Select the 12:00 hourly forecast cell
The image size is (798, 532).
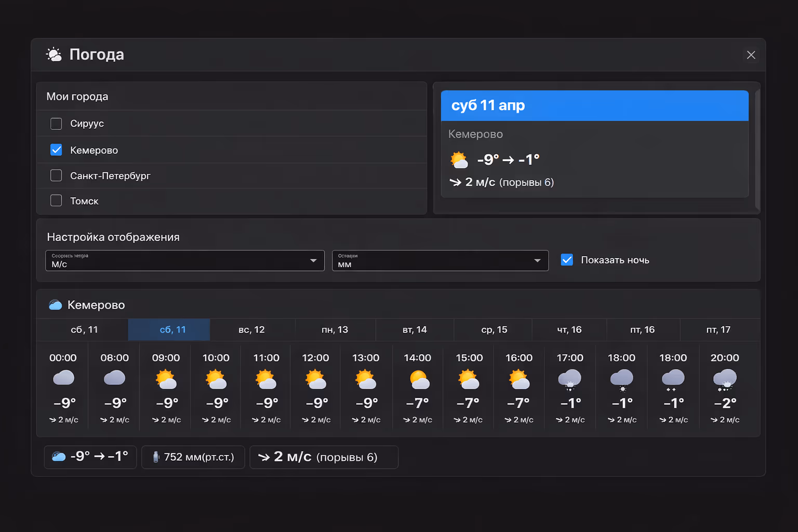[x=316, y=388]
